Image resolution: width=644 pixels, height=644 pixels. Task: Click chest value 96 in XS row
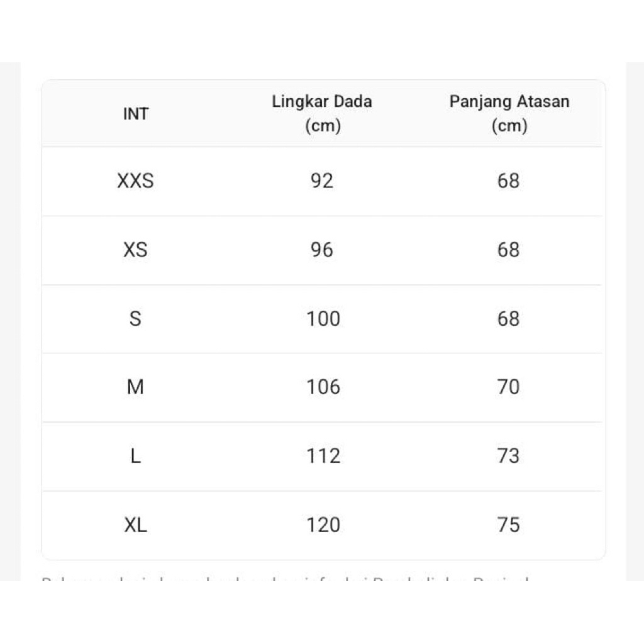click(322, 250)
